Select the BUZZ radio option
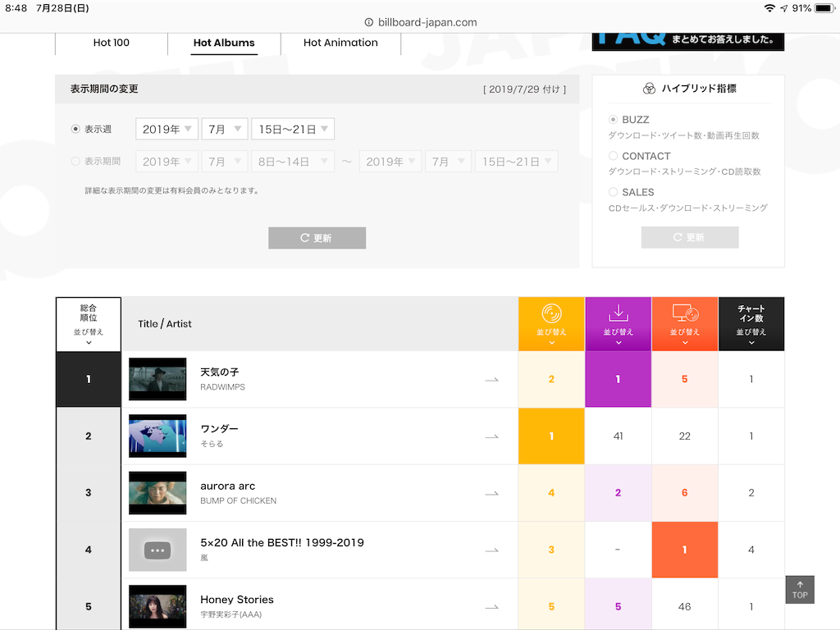 click(613, 120)
